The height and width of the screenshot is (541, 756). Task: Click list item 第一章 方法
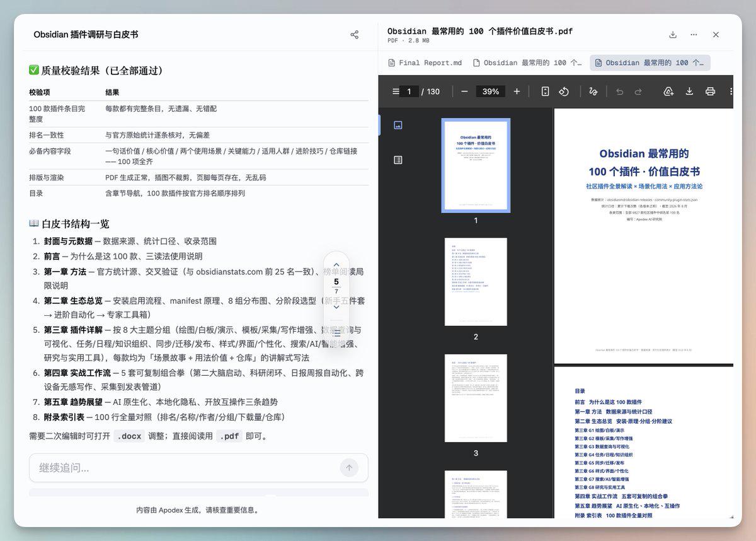[x=65, y=272]
